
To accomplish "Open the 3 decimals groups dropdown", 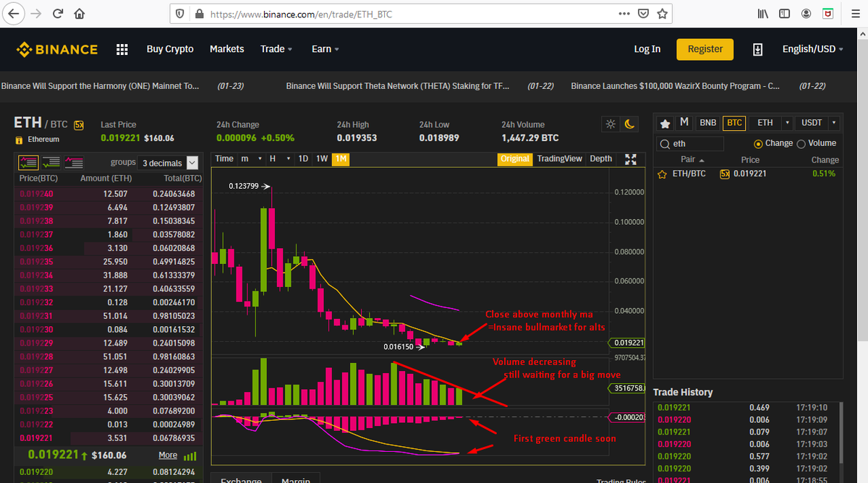I will (169, 163).
